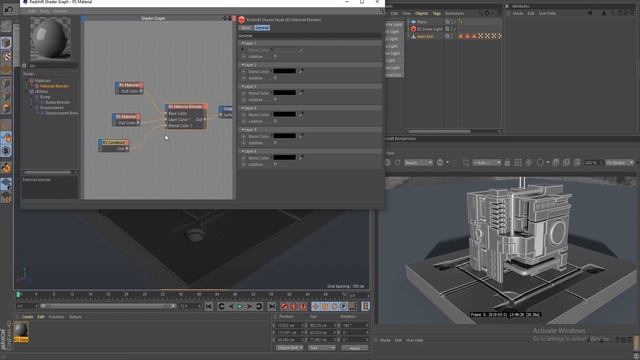Click the keyframe selection red question button
The height and width of the screenshot is (360, 640).
coord(303,306)
